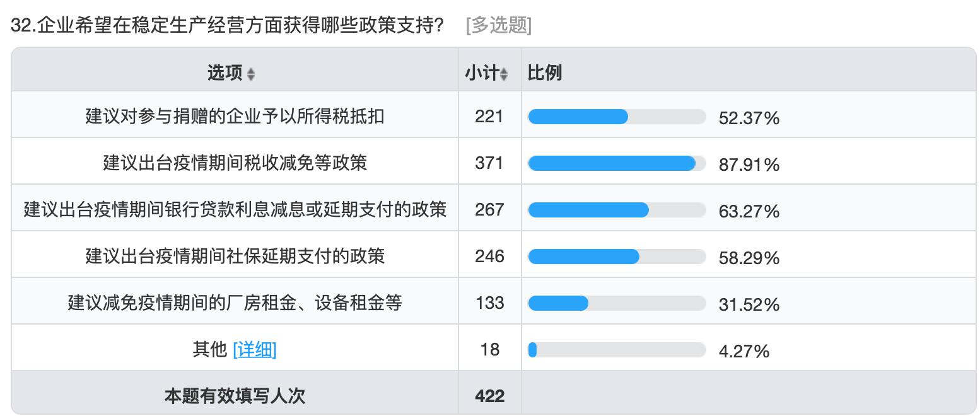The image size is (980, 416).
Task: Select the 建议出台疫情期间税收减免等政策 option text
Action: [x=235, y=163]
